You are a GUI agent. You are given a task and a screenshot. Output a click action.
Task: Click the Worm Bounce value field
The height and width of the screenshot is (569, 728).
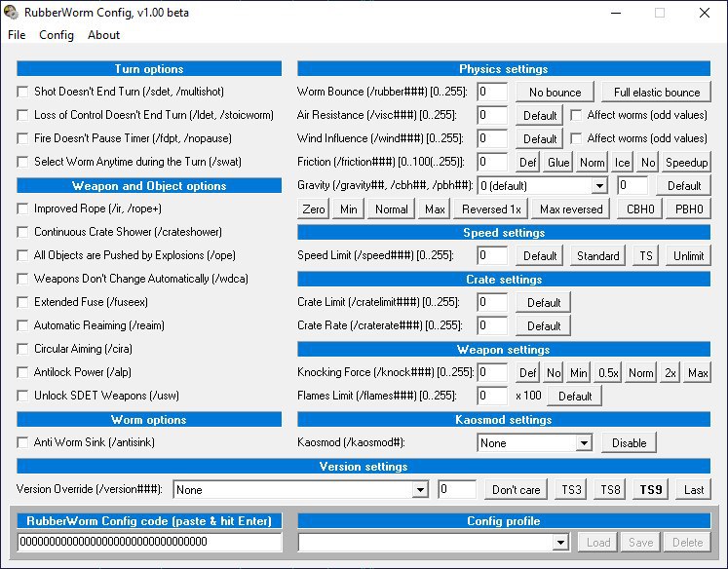[492, 92]
